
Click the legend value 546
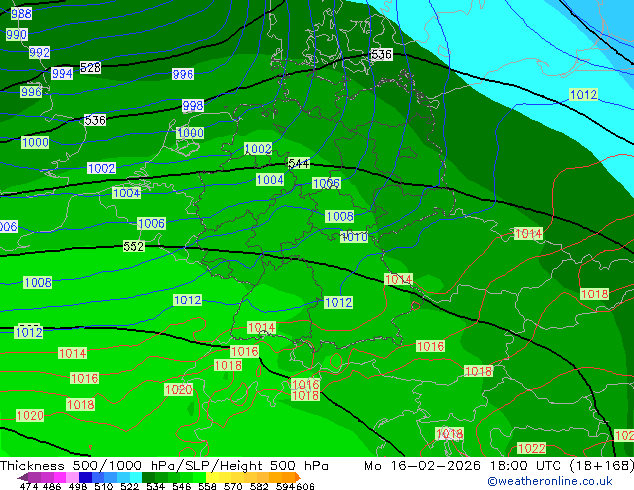(x=181, y=486)
